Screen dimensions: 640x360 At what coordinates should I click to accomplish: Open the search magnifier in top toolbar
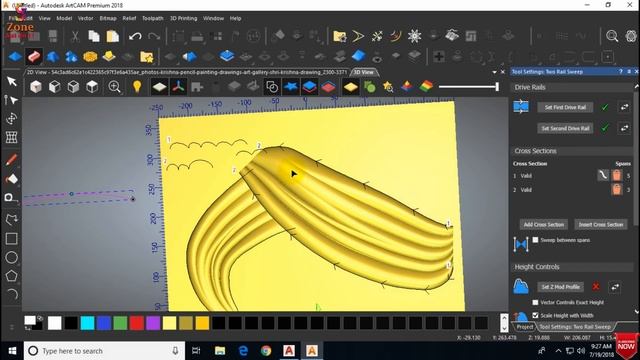coord(612,36)
